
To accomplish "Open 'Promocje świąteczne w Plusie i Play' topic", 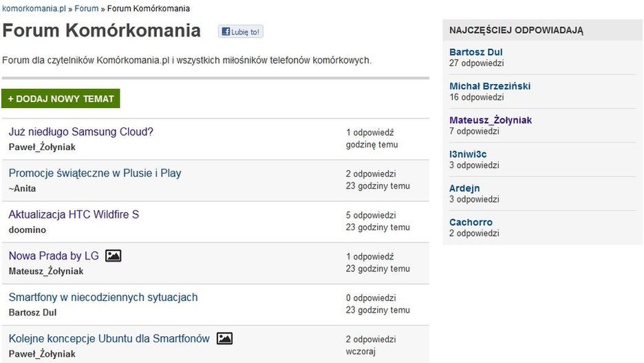I will point(95,173).
